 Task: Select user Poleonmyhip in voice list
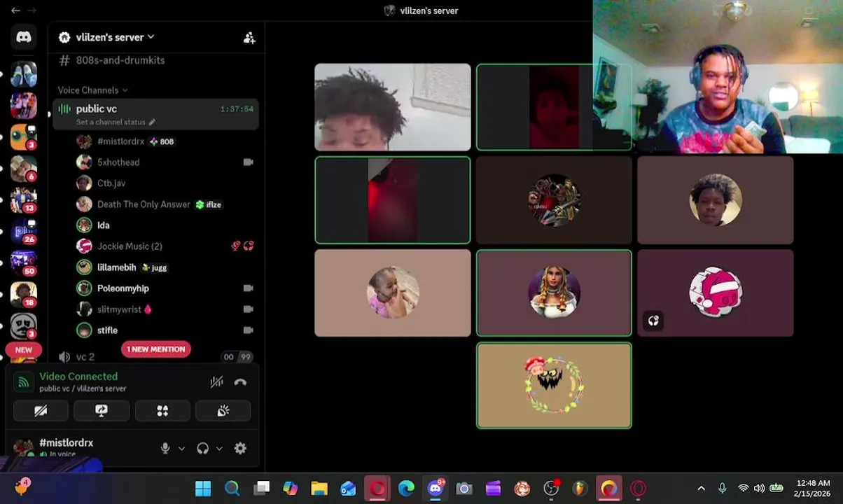123,288
